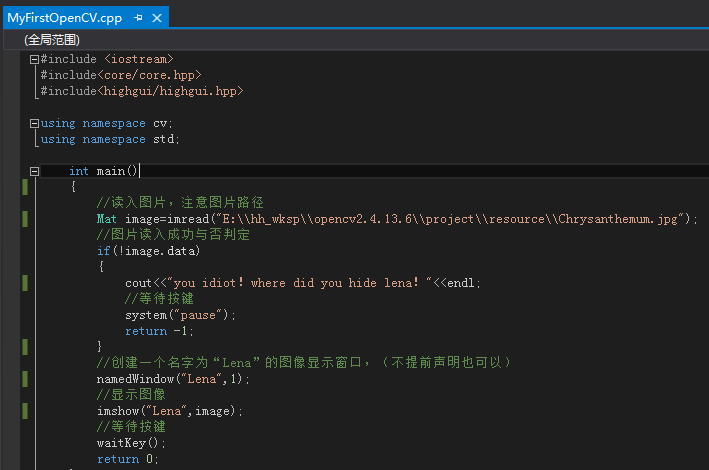The width and height of the screenshot is (709, 470).
Task: Open the (全局范围) scope dropdown
Action: 52,40
